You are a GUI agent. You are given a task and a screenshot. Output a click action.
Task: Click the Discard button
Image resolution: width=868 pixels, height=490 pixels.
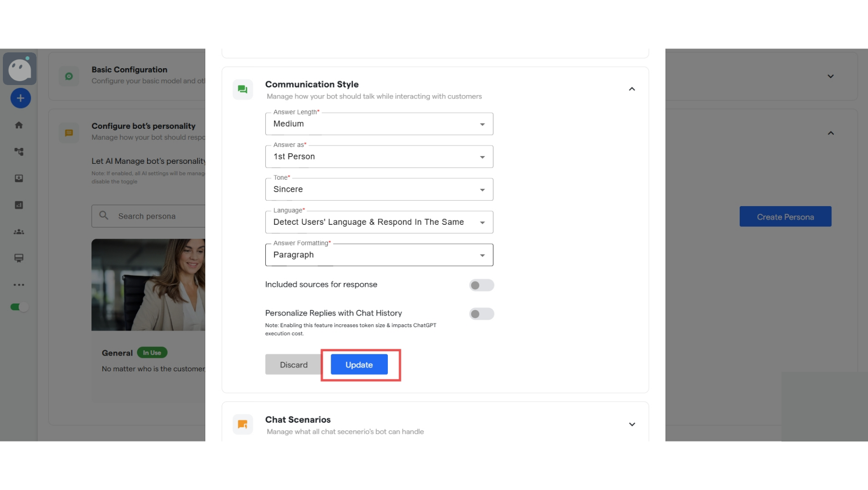click(294, 365)
